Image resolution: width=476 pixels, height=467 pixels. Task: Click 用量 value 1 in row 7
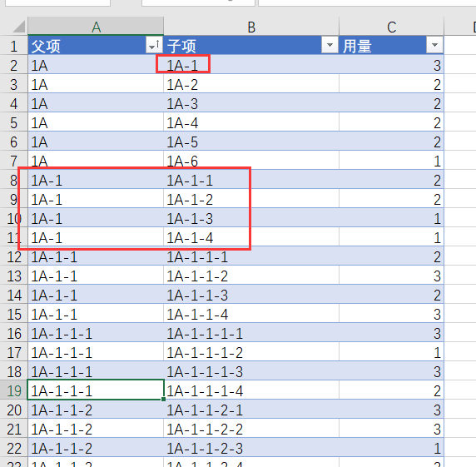click(391, 161)
